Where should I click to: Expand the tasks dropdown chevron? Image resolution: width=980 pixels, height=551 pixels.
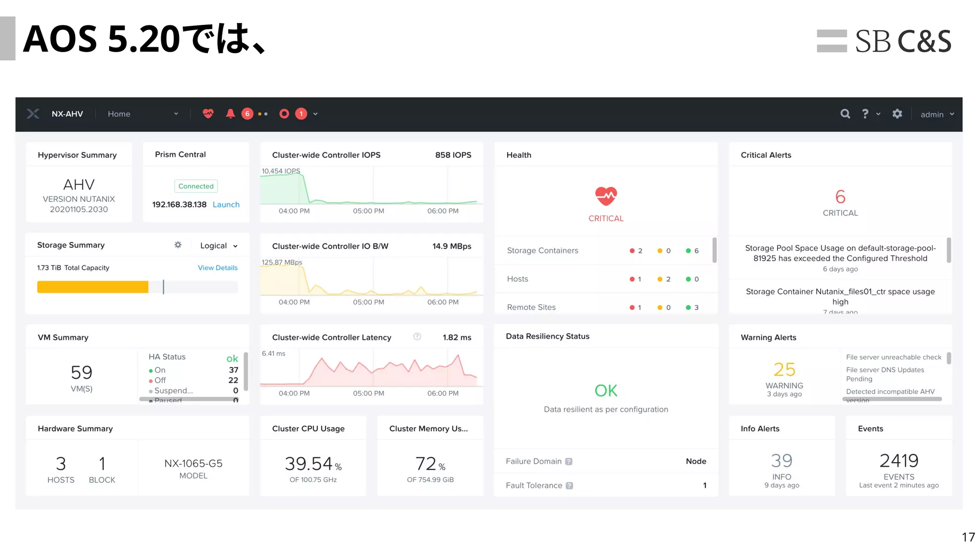(x=315, y=114)
